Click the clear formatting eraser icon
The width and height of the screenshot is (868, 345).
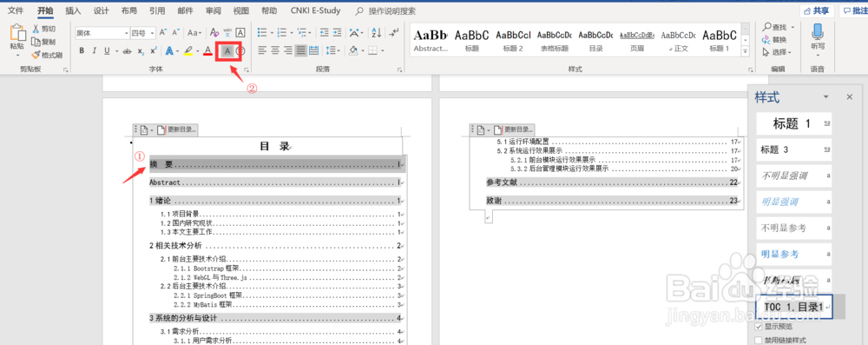tap(214, 33)
